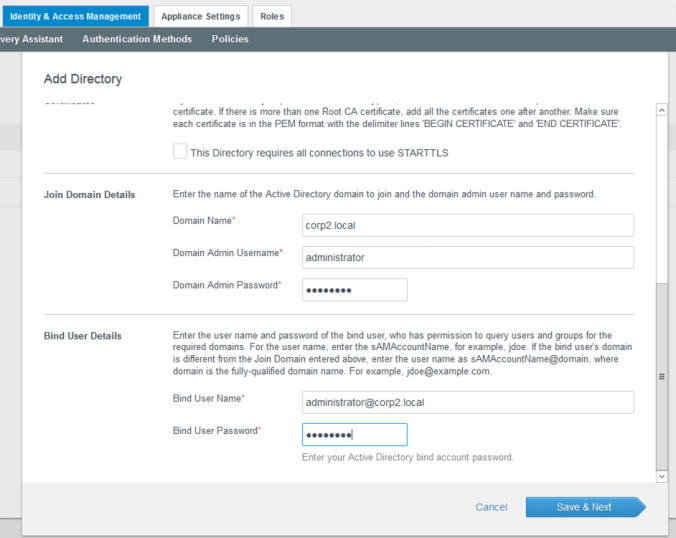The height and width of the screenshot is (538, 676).
Task: Focus the Bind User Password field
Action: [x=354, y=434]
